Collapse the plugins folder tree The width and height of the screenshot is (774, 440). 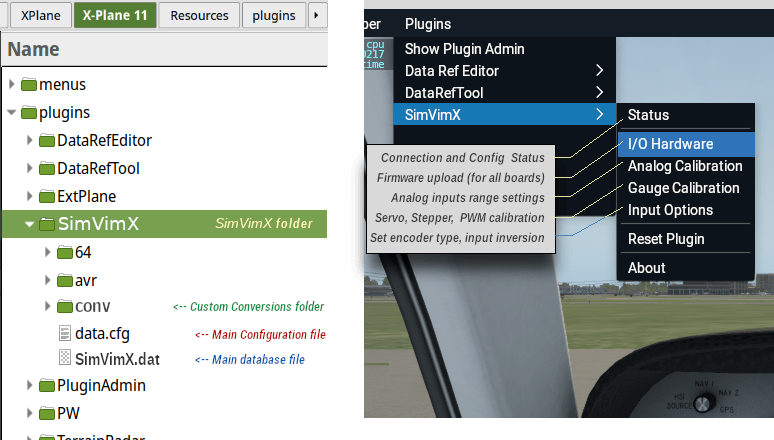(x=12, y=113)
